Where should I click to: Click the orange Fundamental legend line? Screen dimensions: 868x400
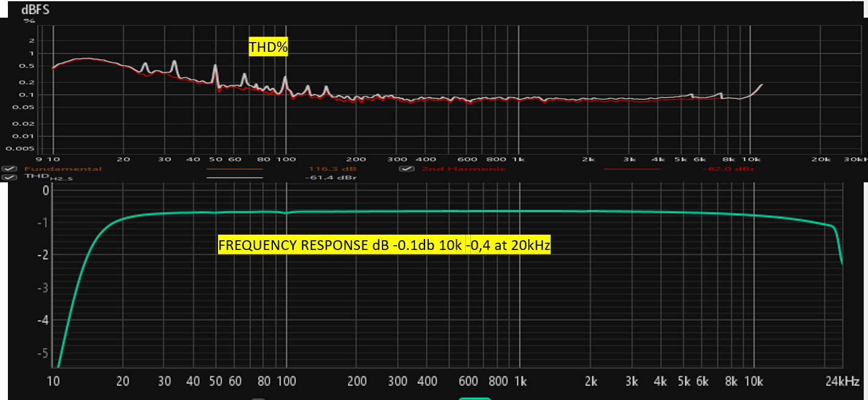235,169
